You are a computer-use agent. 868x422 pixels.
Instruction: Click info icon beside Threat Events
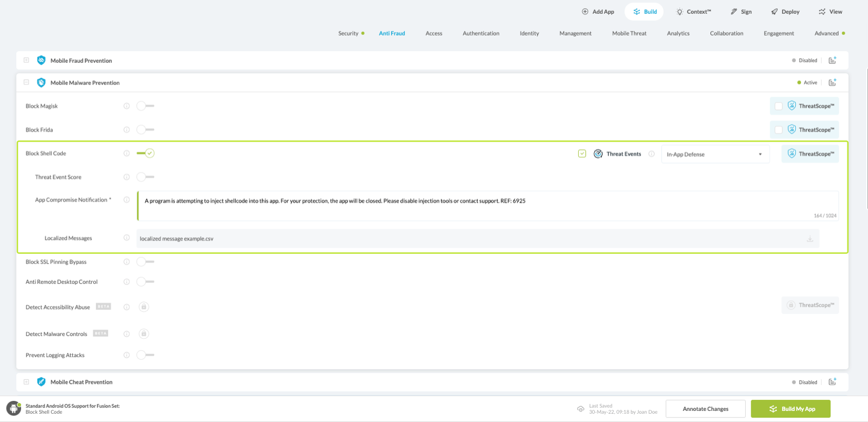pyautogui.click(x=651, y=154)
